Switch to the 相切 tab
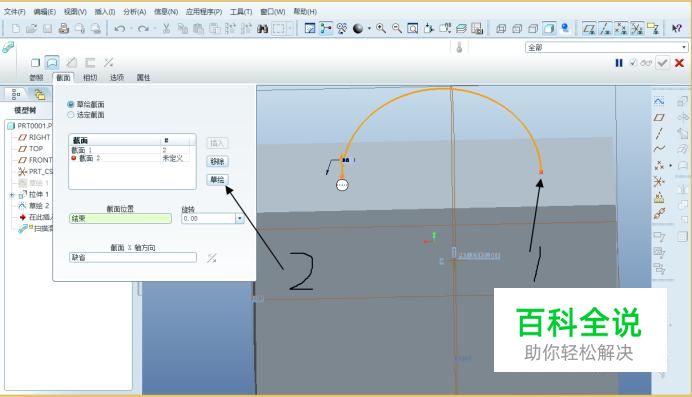 (x=90, y=78)
